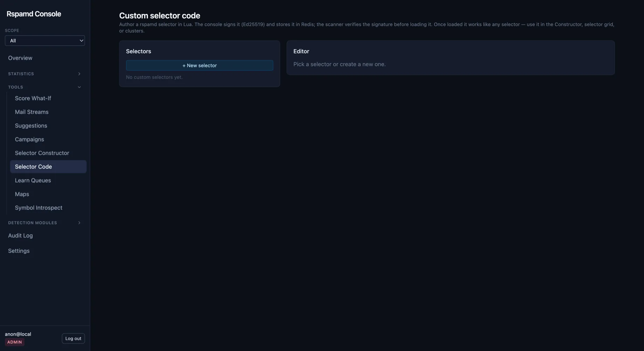Screen dimensions: 644x351
Task: Click the Editor panel heading
Action: [301, 52]
